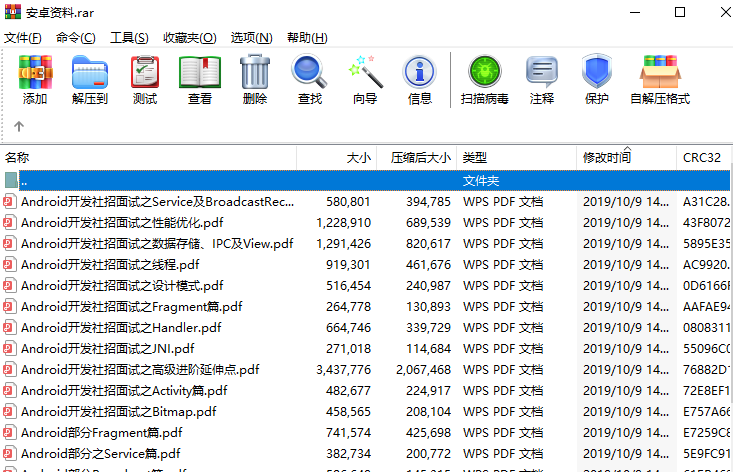Click the SFX (自解压格式) icon
Viewport: 733px width, 472px height.
coord(660,72)
